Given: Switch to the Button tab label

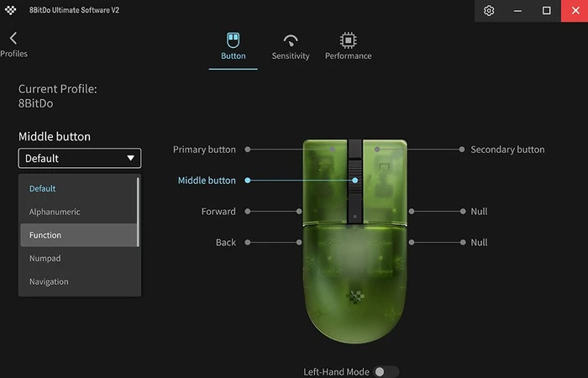Looking at the screenshot, I should point(234,56).
